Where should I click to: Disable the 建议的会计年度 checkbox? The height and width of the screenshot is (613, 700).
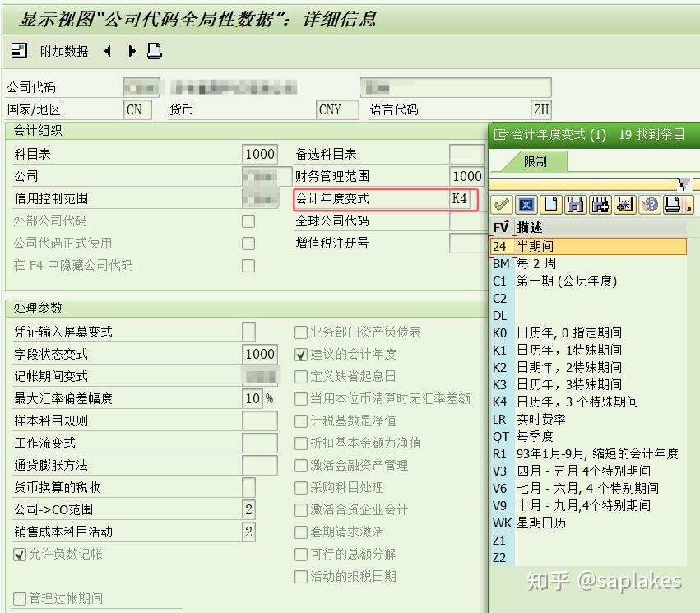pos(301,355)
